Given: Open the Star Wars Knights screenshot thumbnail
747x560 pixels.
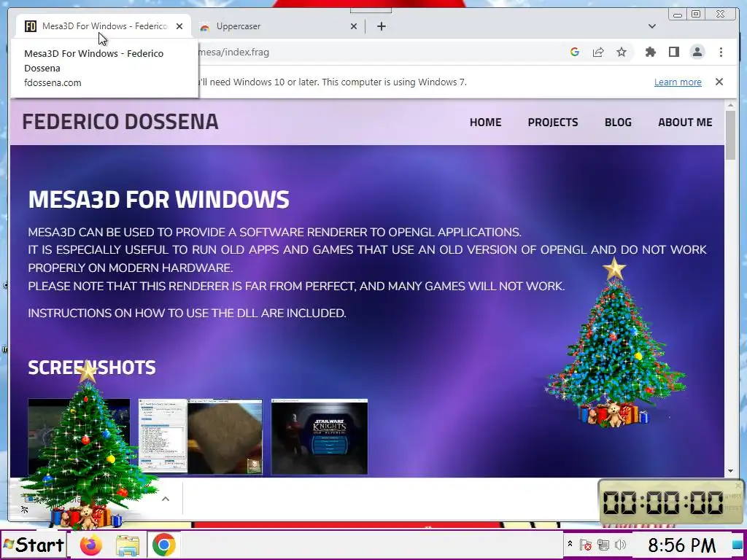Looking at the screenshot, I should click(x=320, y=436).
